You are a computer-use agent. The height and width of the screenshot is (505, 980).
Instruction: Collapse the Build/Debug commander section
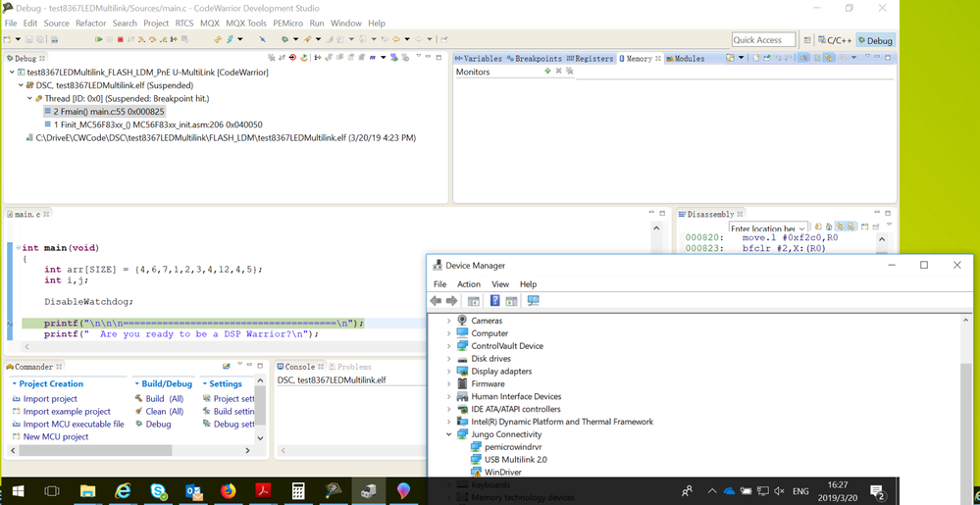coord(135,383)
